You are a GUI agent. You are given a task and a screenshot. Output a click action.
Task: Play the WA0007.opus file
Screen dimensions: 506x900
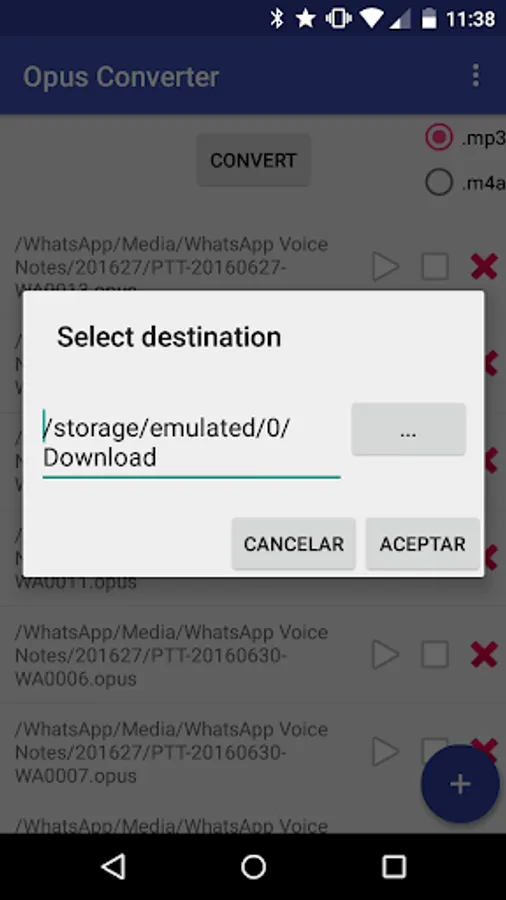[386, 752]
